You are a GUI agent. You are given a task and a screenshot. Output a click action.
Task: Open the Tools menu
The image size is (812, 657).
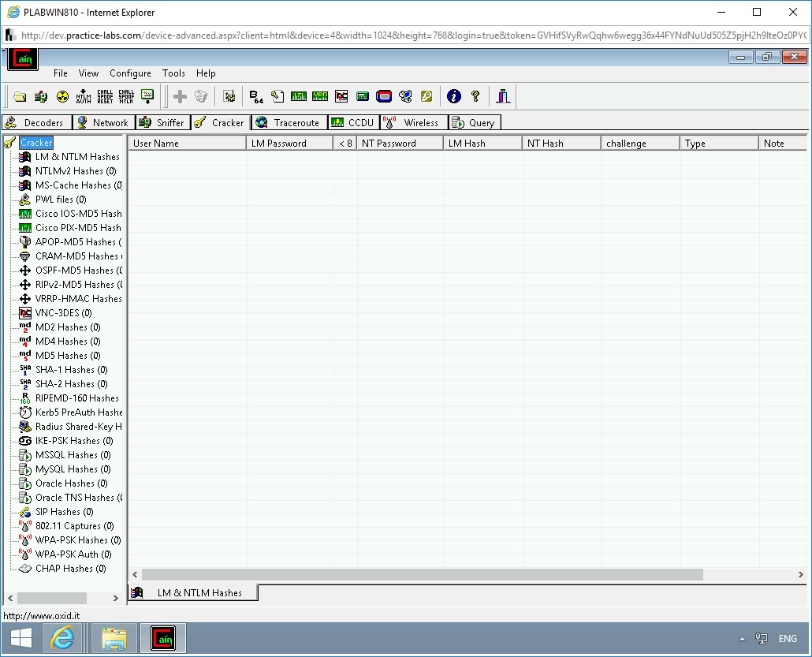173,73
